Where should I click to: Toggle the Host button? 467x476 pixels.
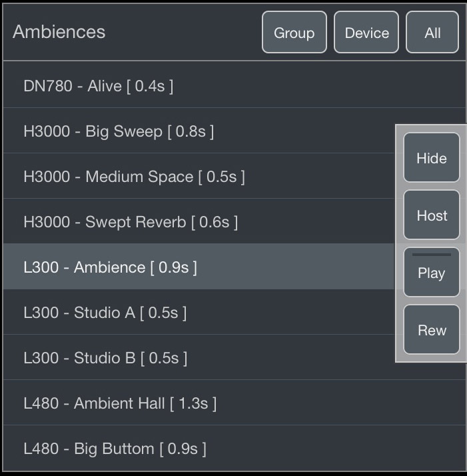(431, 215)
